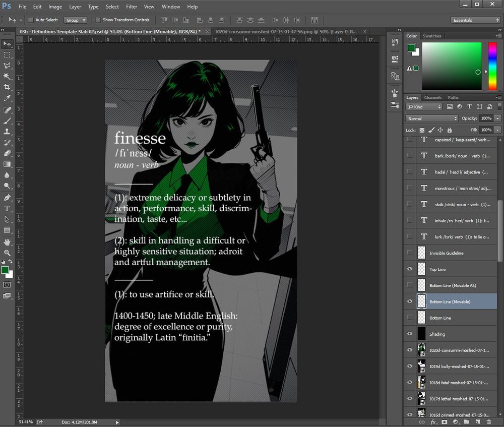
Task: Click the layer Opacity value field
Action: tap(486, 118)
